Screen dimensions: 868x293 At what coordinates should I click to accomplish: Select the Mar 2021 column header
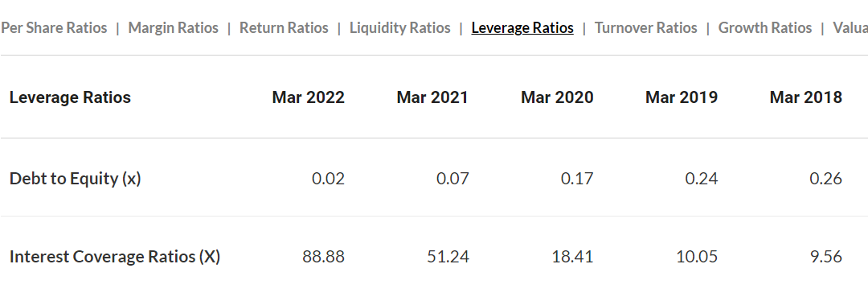pos(432,97)
